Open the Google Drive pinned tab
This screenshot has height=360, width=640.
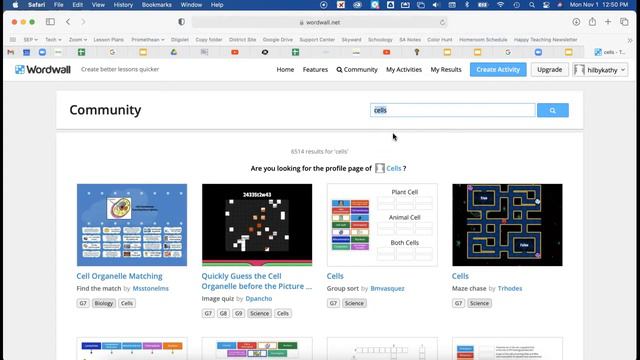(x=174, y=52)
